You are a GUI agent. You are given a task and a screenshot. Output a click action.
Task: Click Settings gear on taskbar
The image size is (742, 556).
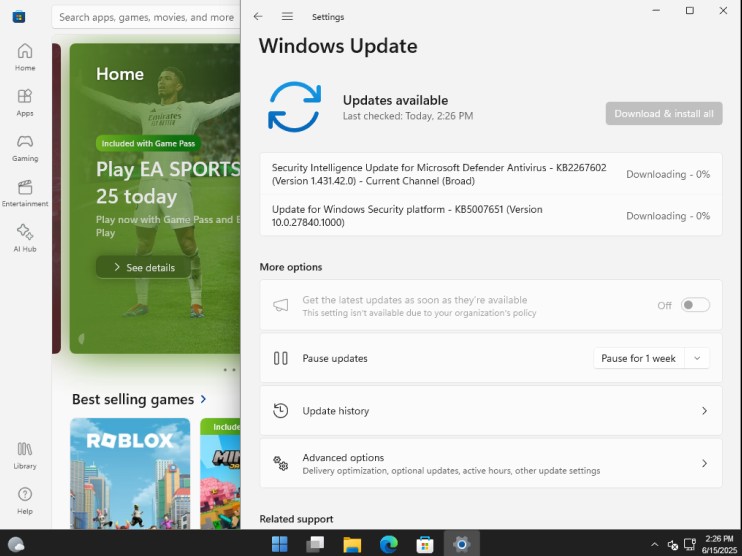pos(461,544)
